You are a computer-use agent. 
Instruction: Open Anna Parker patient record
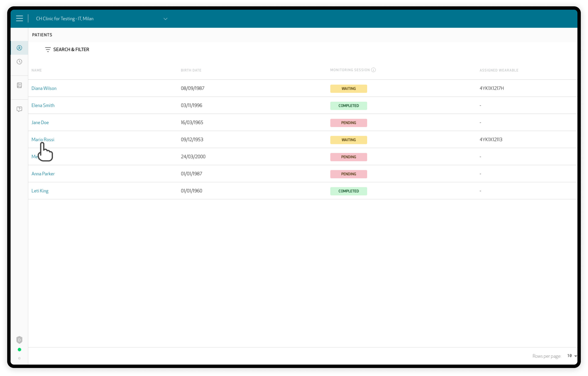(x=43, y=174)
